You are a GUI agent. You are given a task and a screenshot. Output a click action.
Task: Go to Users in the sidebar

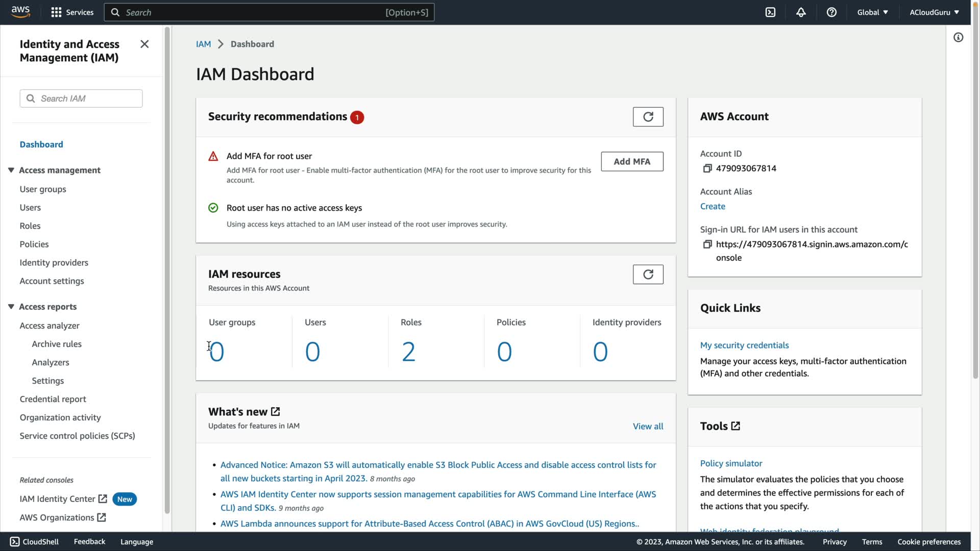pos(30,208)
